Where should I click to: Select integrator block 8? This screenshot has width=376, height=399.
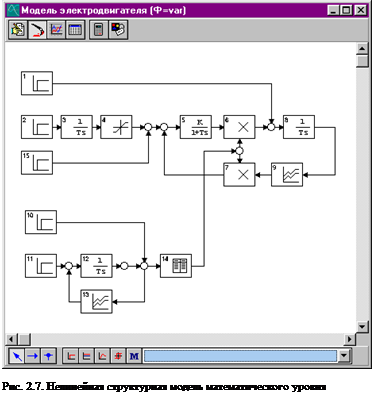[299, 127]
